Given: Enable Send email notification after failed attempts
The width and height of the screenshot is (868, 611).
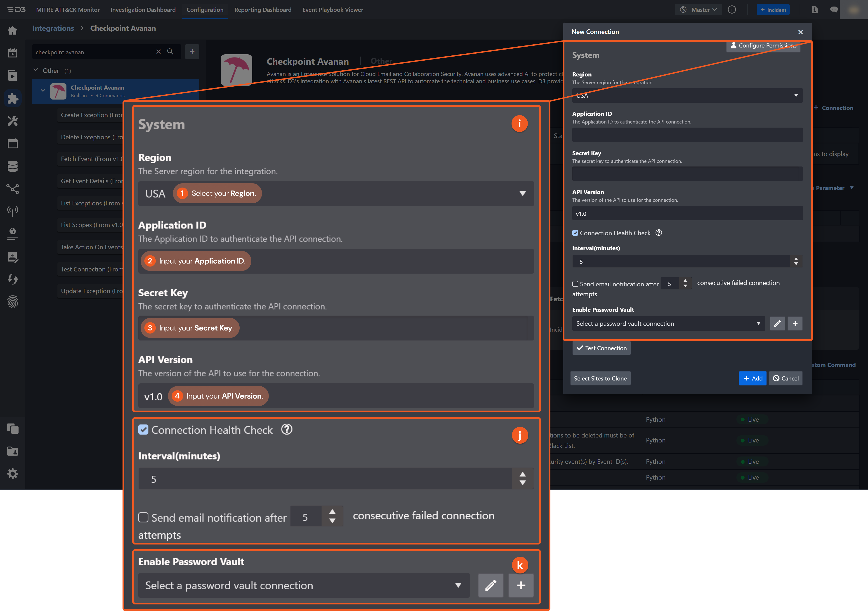Looking at the screenshot, I should click(x=144, y=517).
